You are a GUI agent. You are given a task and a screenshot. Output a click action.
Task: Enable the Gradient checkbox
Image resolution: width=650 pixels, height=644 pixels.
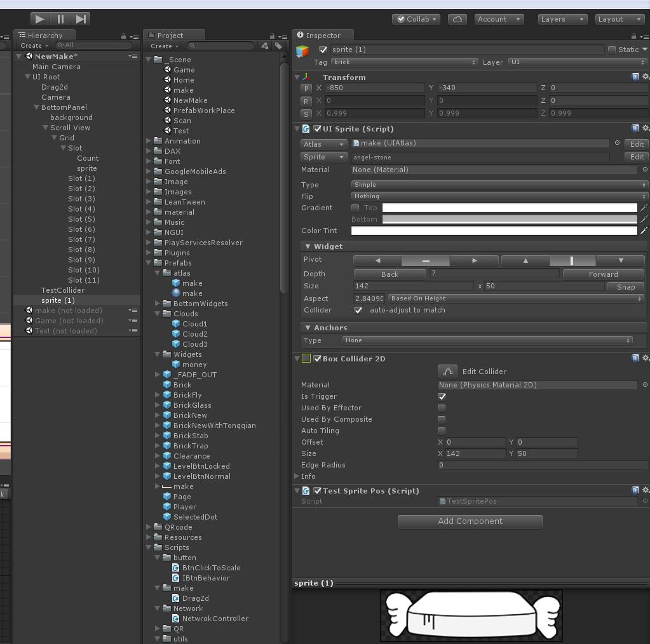pos(355,208)
